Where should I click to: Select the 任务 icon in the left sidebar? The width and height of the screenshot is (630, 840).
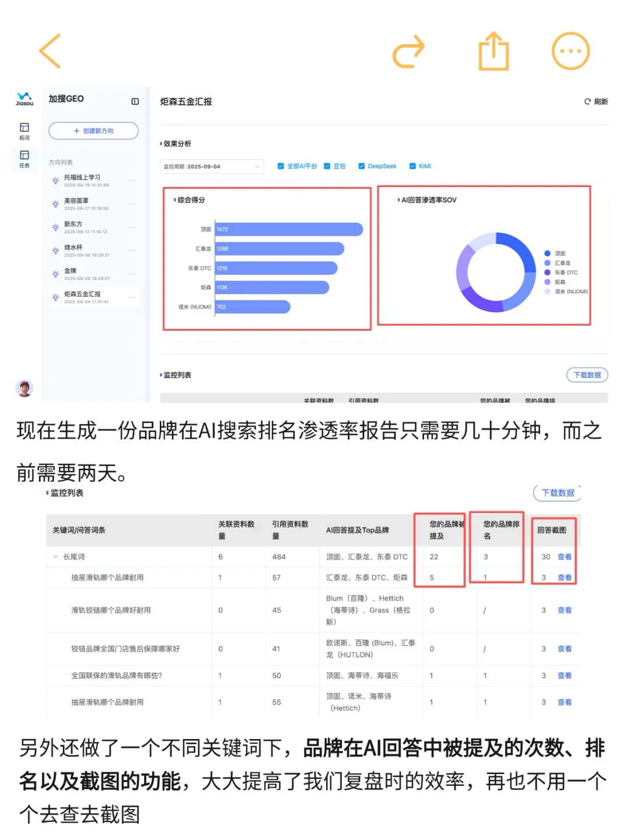(x=24, y=156)
